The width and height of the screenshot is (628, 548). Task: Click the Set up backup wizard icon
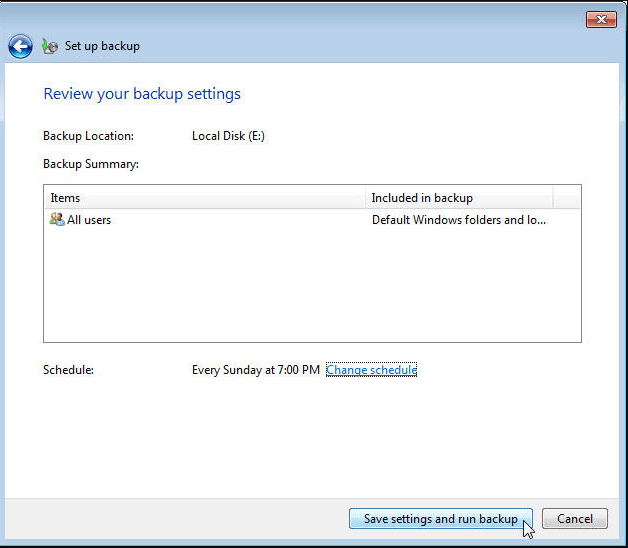pos(50,46)
